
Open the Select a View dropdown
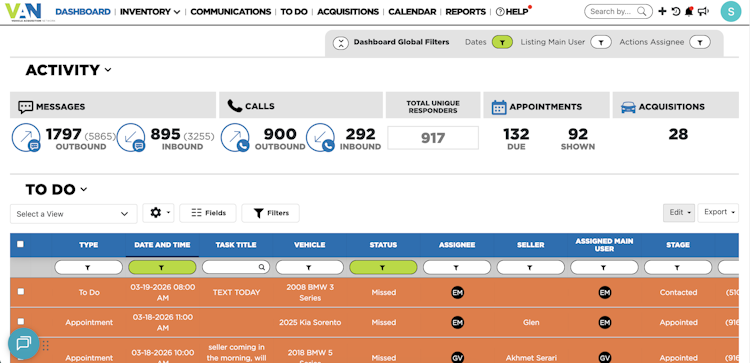[x=74, y=214]
